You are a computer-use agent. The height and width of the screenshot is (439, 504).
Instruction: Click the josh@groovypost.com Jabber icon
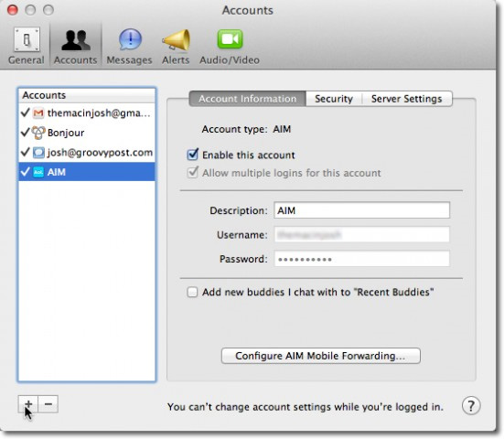tap(38, 153)
